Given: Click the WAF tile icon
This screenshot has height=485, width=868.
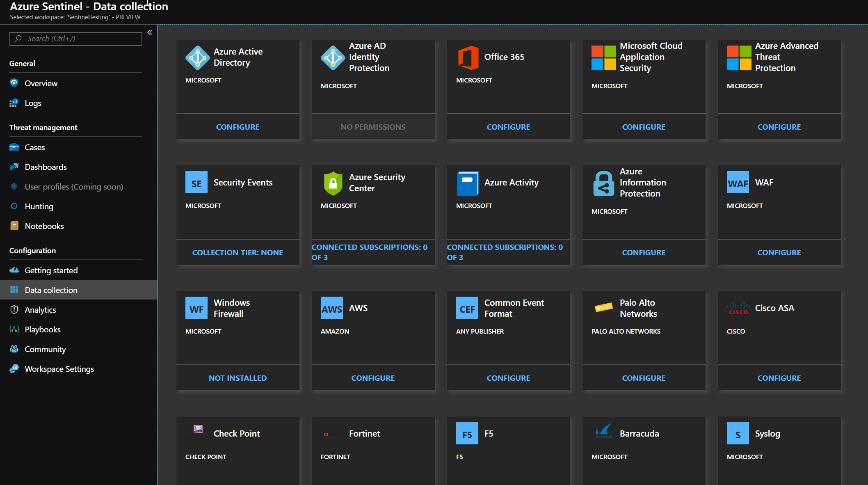Looking at the screenshot, I should click(738, 182).
